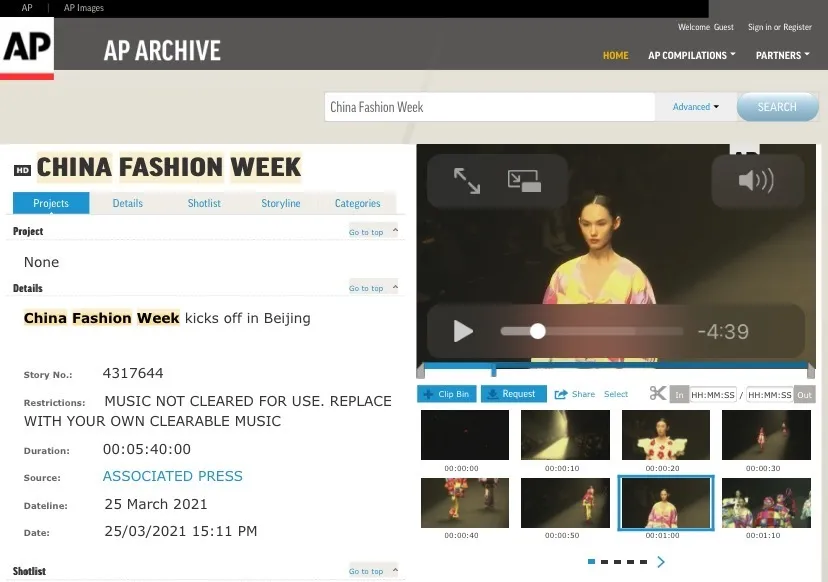Select the 00:00:00 thumbnail
This screenshot has width=828, height=582.
465,435
